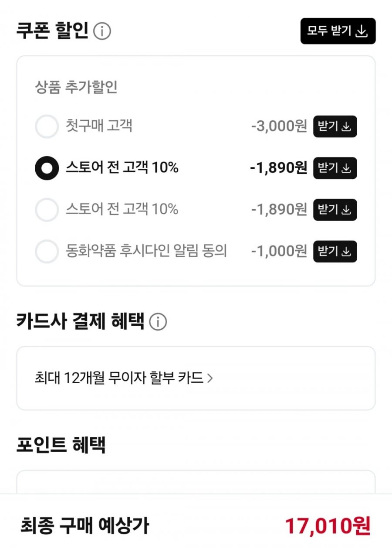392x552 pixels.
Task: Tap the 포인트 혜택 section heading
Action: (61, 444)
